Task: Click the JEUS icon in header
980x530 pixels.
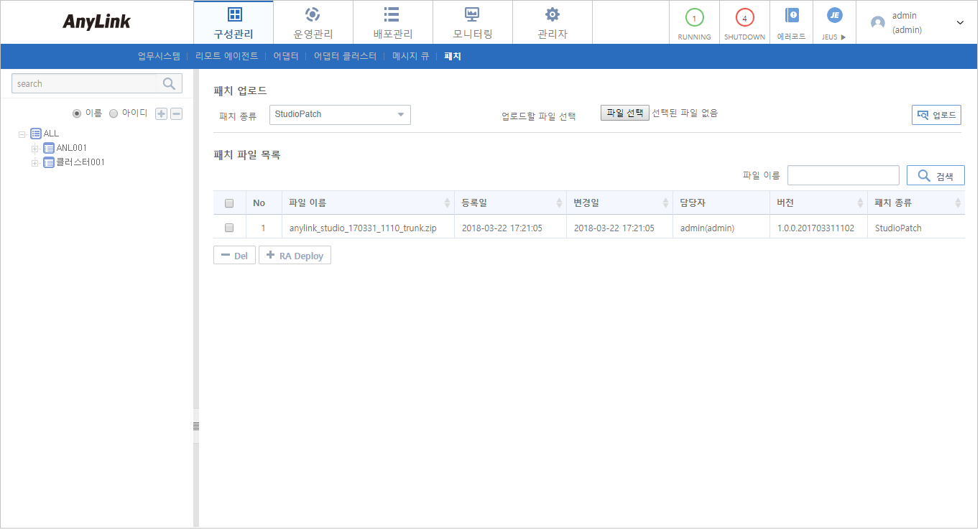Action: point(833,15)
